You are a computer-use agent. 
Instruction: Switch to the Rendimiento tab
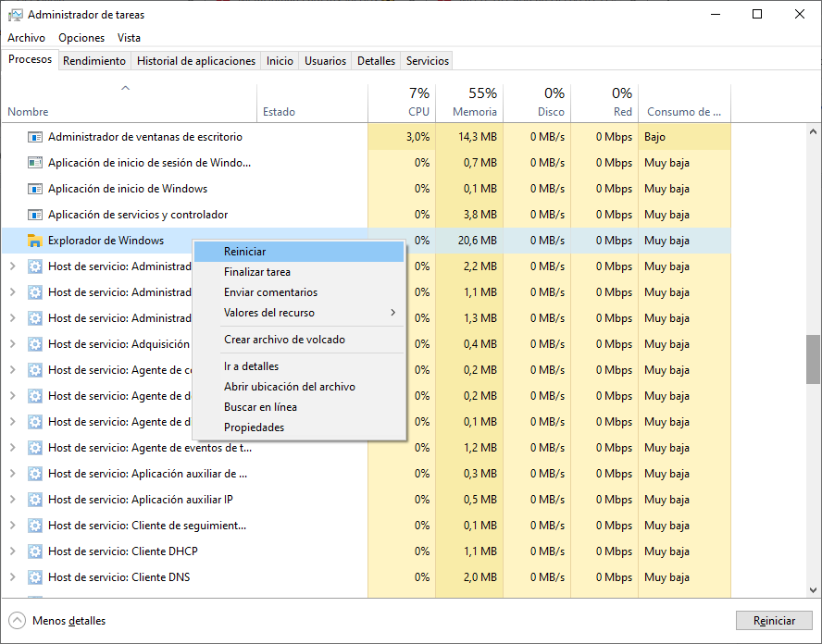[x=94, y=61]
